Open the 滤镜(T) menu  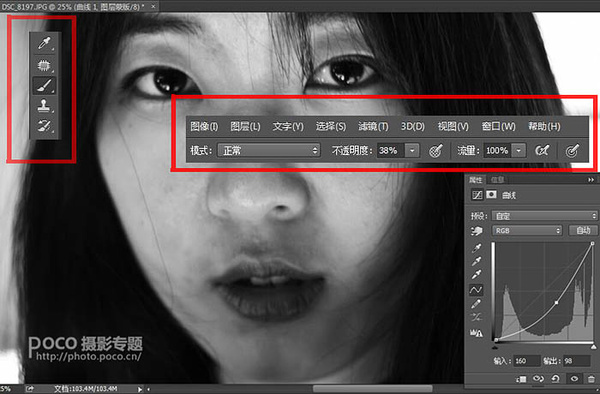coord(373,127)
